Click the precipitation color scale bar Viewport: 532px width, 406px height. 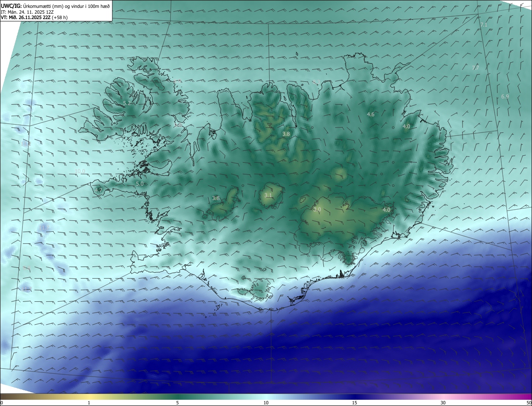pos(266,396)
